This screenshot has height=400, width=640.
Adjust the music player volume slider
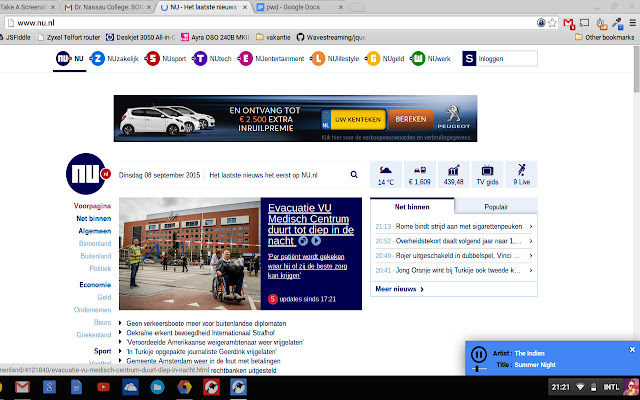pyautogui.click(x=477, y=369)
